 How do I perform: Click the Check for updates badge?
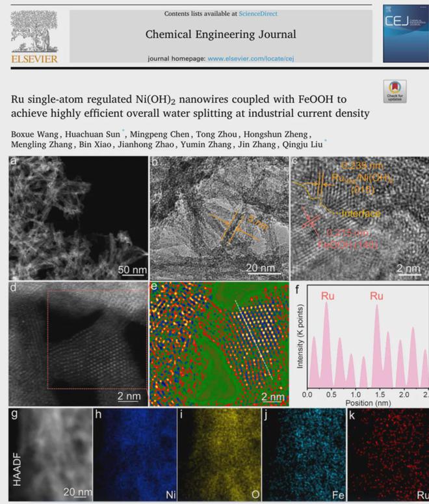tap(395, 92)
